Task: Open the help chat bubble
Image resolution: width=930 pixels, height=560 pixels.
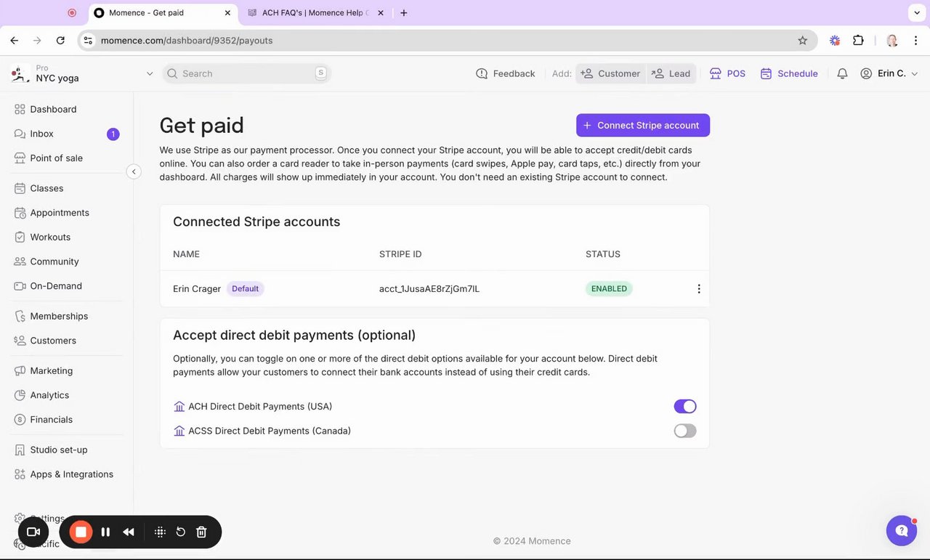Action: pos(902,530)
